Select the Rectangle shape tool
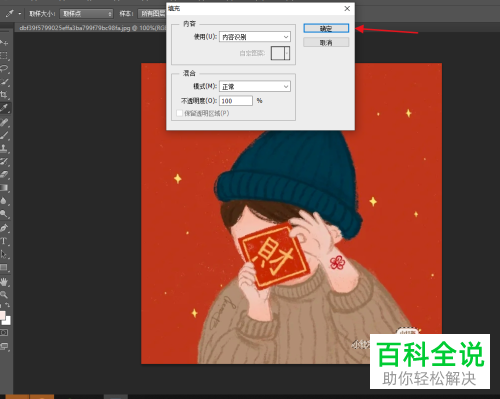500x399 pixels. tap(4, 267)
